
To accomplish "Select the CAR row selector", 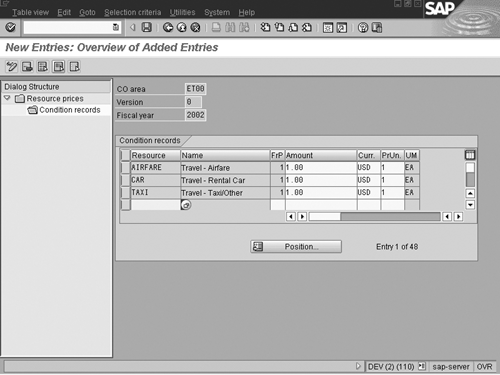I will point(125,180).
